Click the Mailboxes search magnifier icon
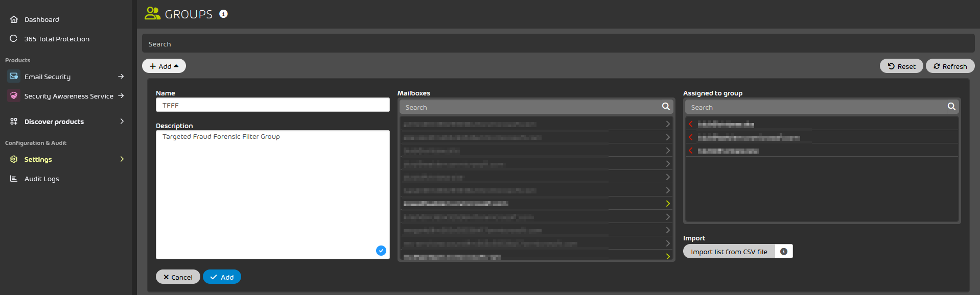 666,107
